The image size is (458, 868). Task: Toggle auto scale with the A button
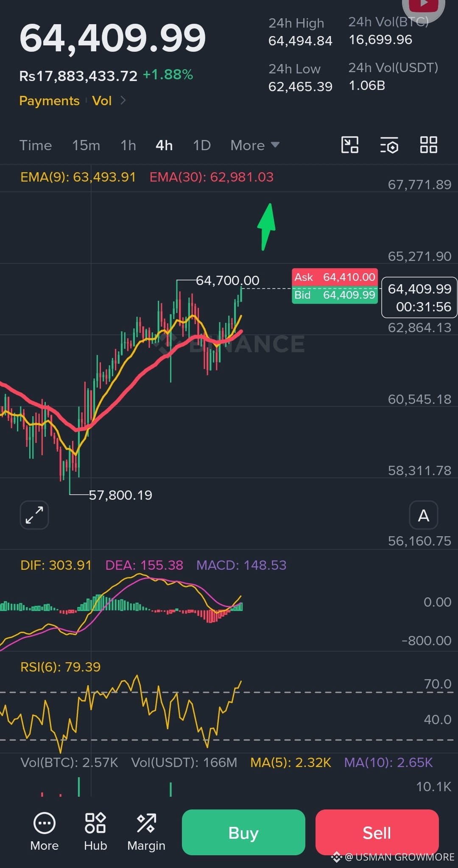[424, 515]
